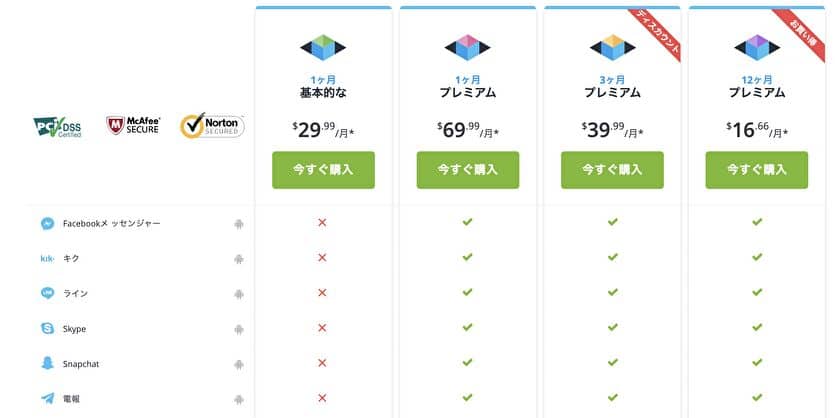This screenshot has width=835, height=418.
Task: Buy the 1-month premium $69.99 plan
Action: [x=468, y=170]
